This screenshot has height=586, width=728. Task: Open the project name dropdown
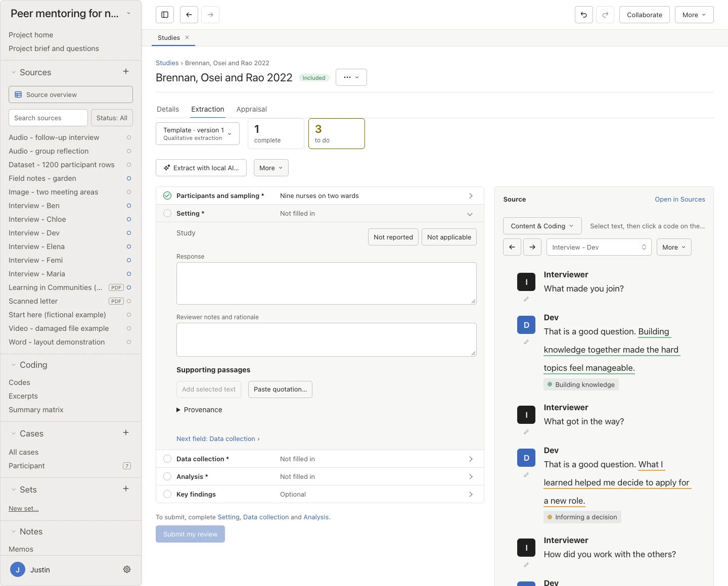(128, 14)
